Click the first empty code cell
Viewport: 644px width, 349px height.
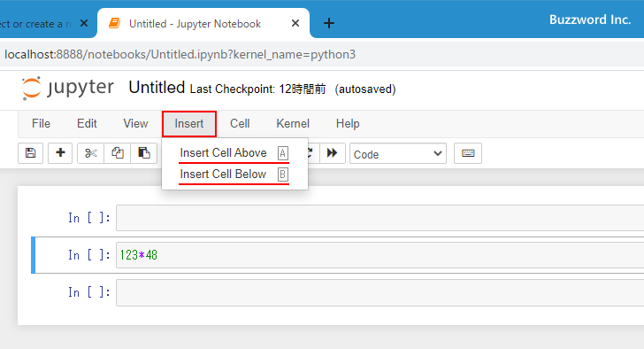coord(379,218)
